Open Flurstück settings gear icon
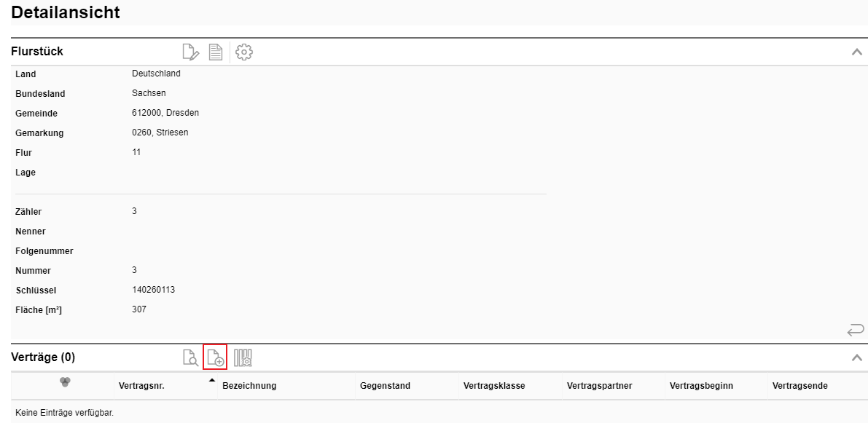 [x=245, y=52]
